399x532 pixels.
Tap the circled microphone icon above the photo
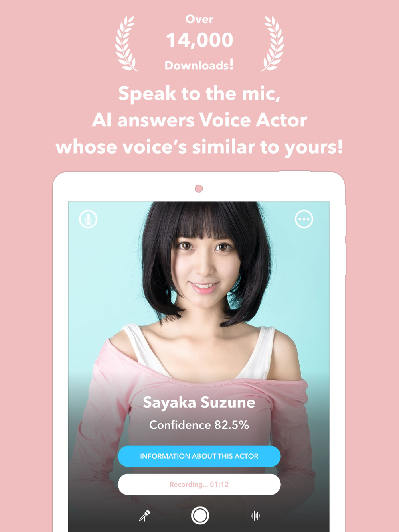88,219
